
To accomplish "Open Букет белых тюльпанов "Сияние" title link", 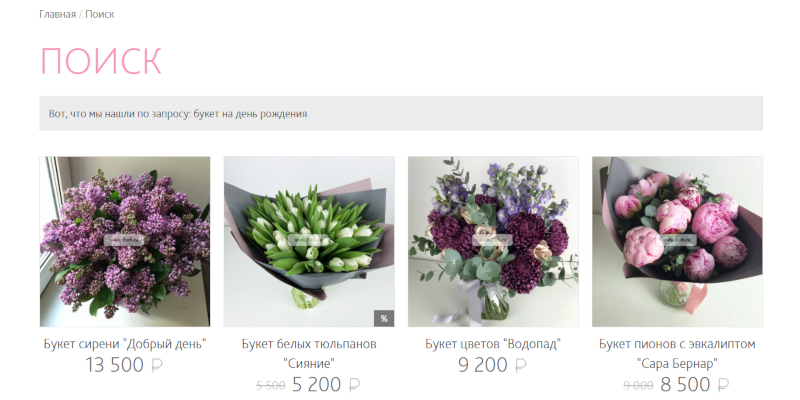I will [x=309, y=354].
